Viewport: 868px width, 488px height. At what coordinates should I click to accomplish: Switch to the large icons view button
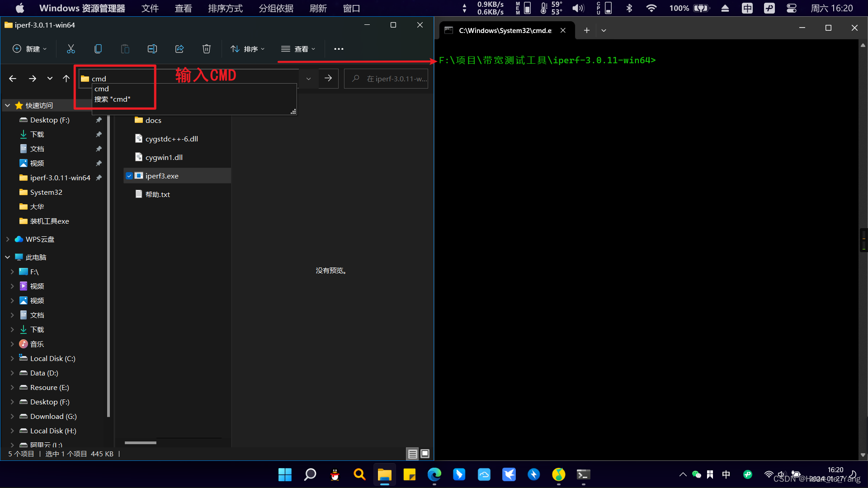425,454
